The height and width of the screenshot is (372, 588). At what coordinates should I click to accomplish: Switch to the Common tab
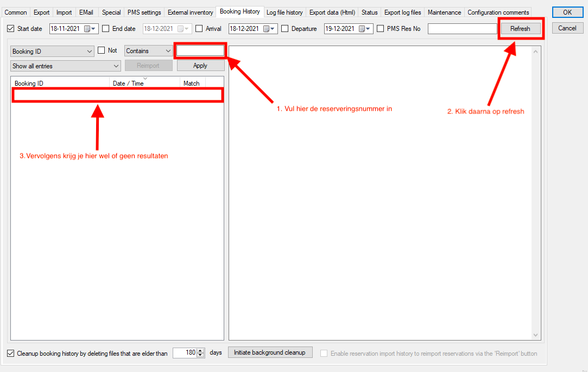16,12
